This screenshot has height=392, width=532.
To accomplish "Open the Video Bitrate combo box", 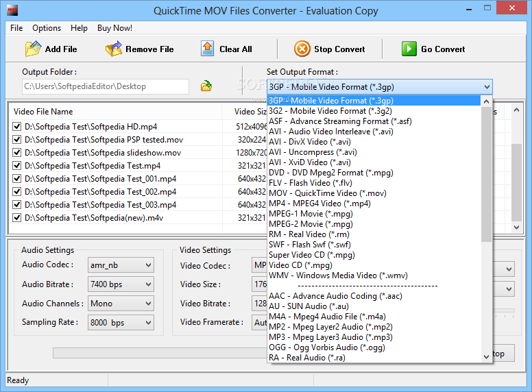I will coord(260,304).
